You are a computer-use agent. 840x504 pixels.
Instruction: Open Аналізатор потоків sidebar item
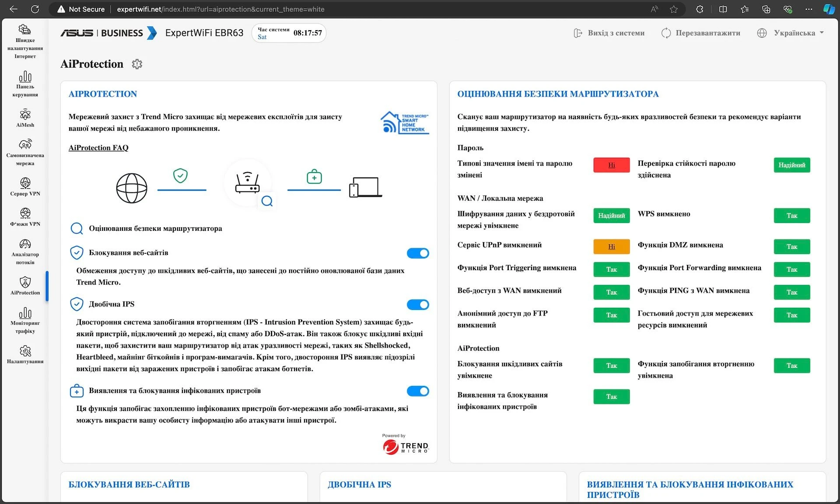(25, 252)
